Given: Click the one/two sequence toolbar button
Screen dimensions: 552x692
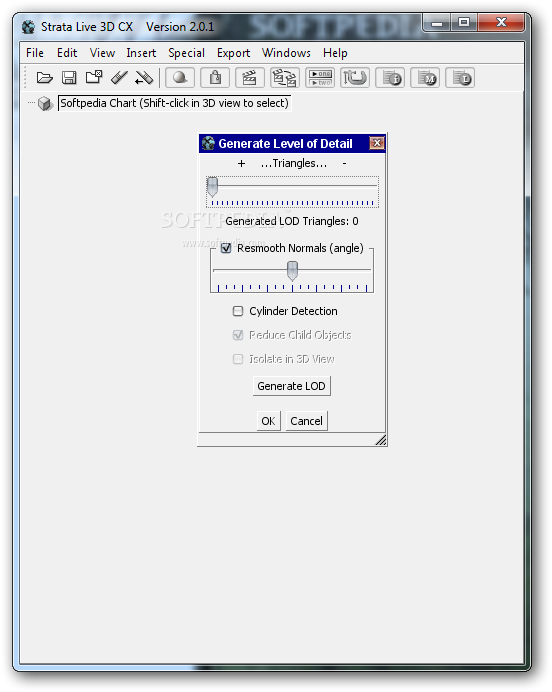Looking at the screenshot, I should 320,78.
